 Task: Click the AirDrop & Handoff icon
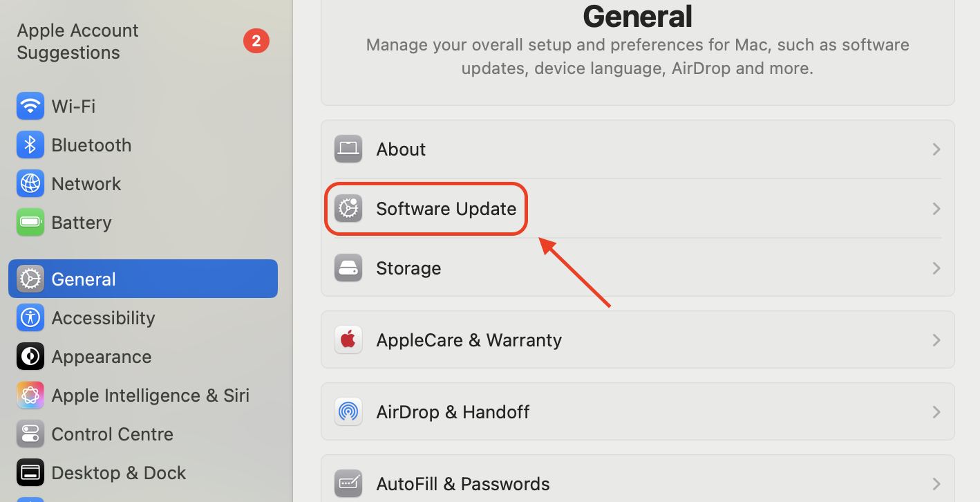[348, 411]
